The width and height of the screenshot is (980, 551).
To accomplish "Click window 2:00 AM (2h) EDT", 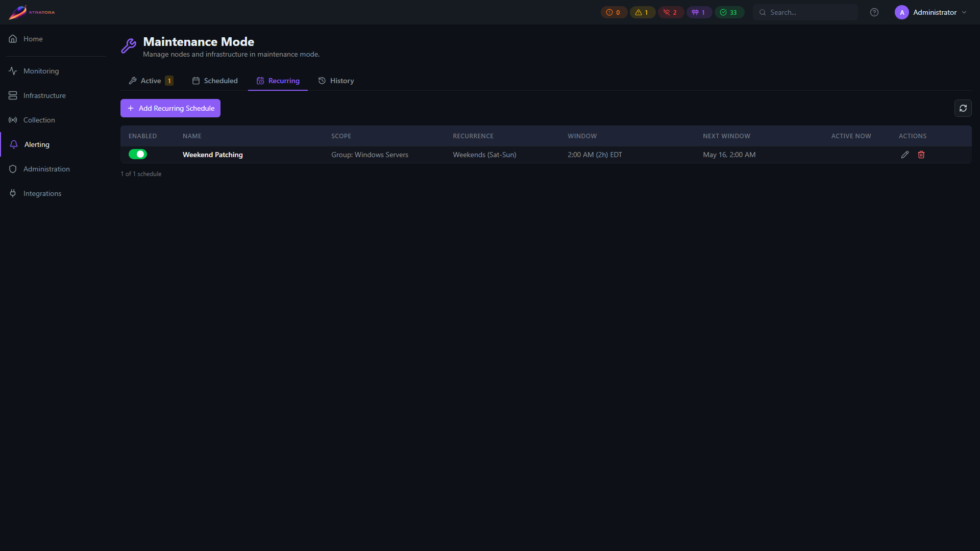I will coord(595,155).
